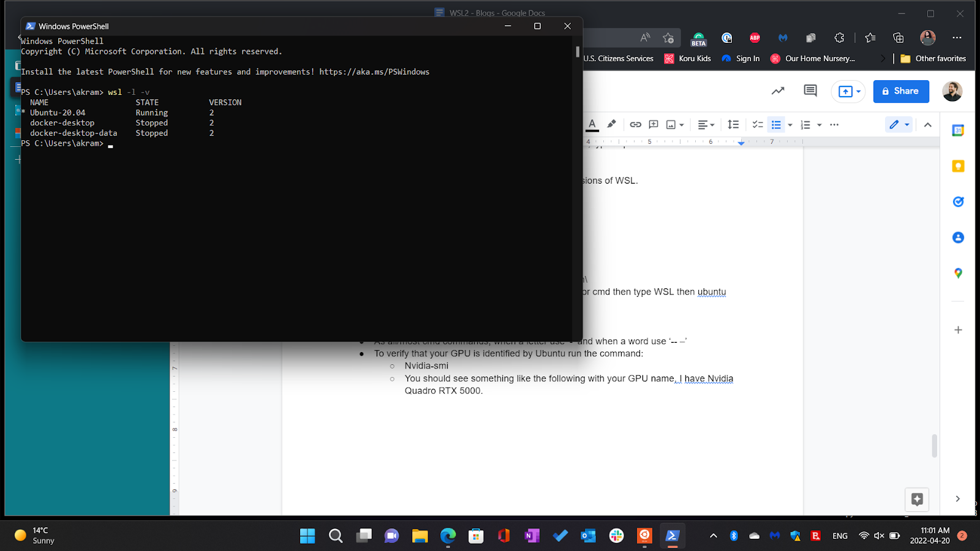
Task: Select the highlight color marker tool
Action: (611, 124)
